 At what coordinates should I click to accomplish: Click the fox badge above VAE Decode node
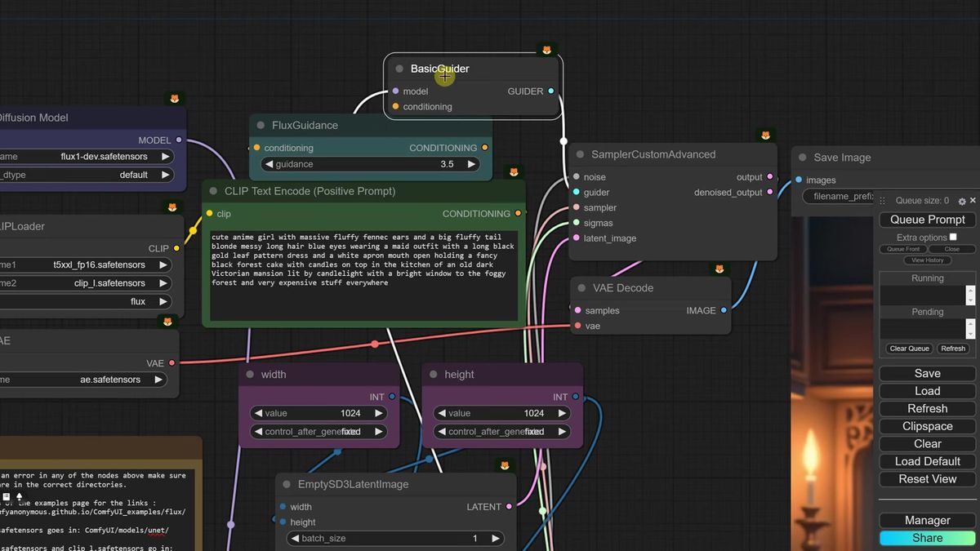pyautogui.click(x=719, y=269)
